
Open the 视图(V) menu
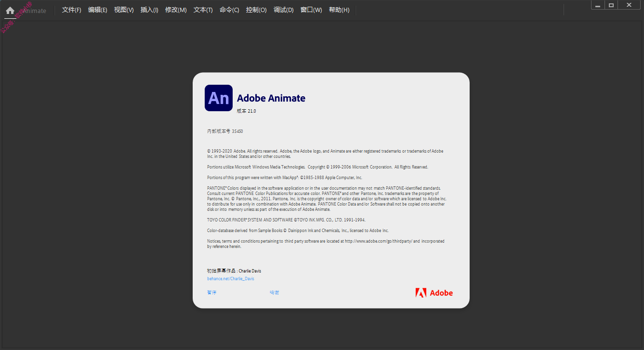pos(124,10)
